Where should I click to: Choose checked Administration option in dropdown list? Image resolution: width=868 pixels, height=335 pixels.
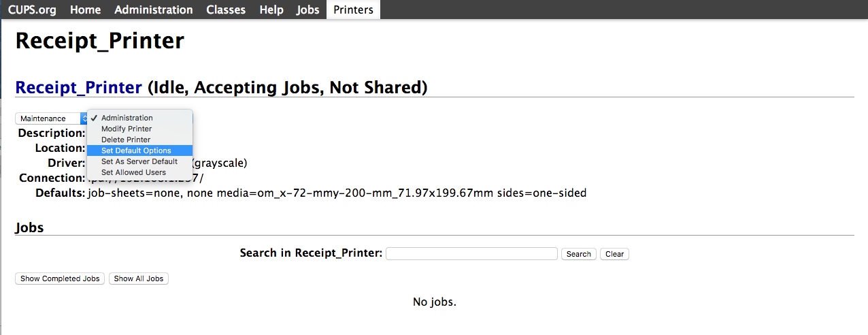tap(127, 118)
